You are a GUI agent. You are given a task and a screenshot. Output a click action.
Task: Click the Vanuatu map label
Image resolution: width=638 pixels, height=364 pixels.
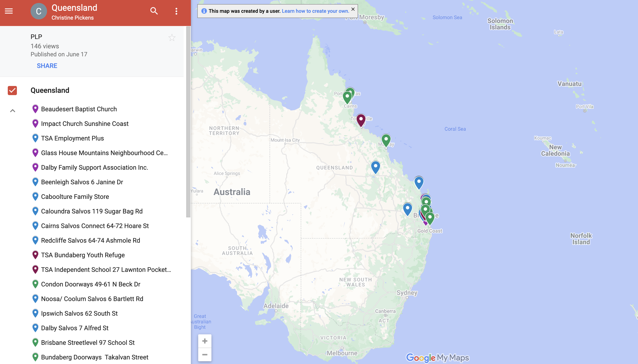pos(569,83)
